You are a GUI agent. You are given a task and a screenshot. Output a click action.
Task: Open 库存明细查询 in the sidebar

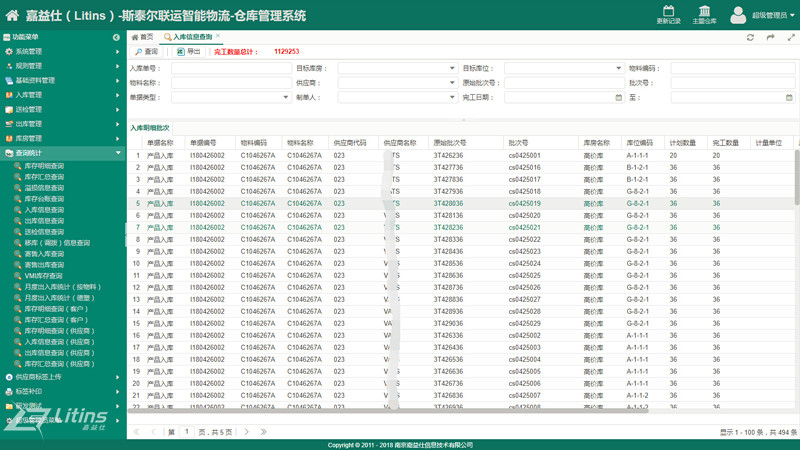pyautogui.click(x=44, y=166)
